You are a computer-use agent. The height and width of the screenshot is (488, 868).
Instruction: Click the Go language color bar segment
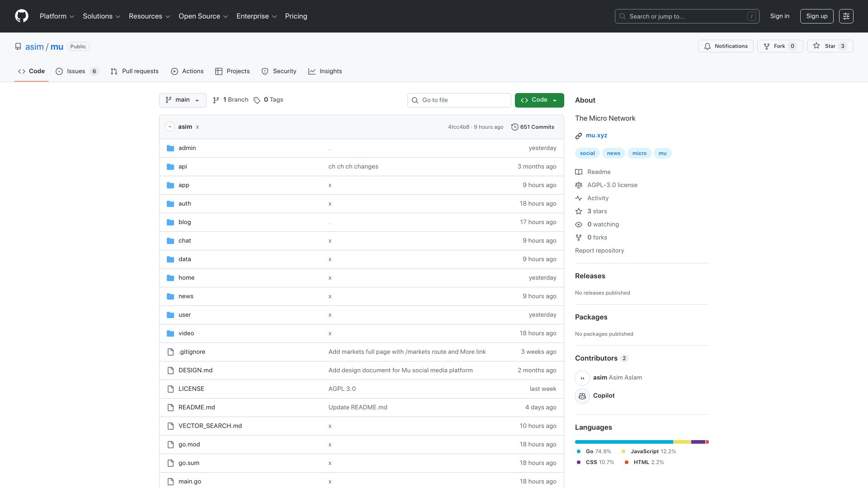624,442
